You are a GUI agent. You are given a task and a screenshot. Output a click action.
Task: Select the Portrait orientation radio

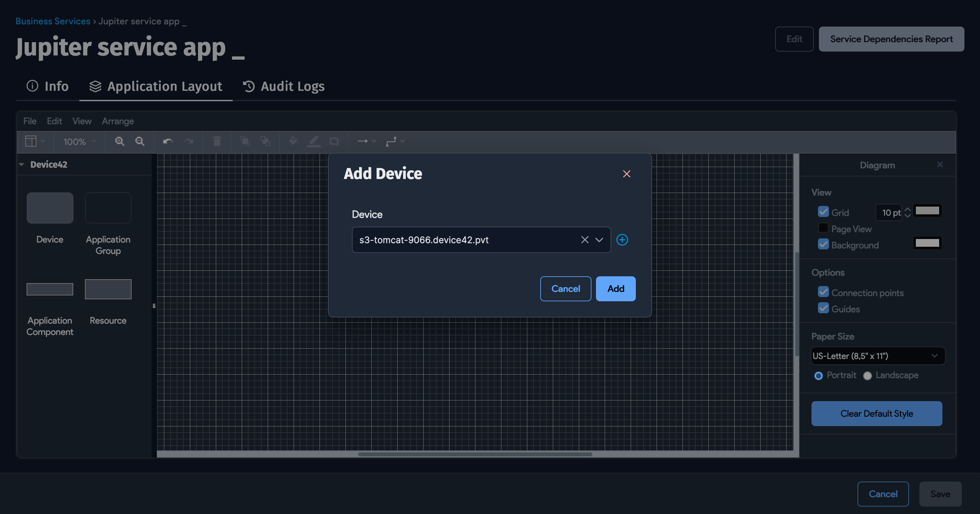point(818,376)
